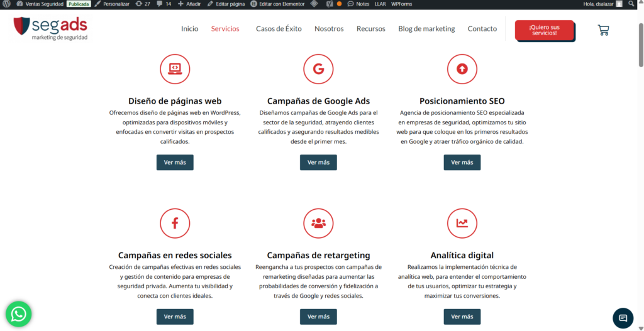Open the Añadir new content menu
The height and width of the screenshot is (331, 644).
[x=189, y=4]
